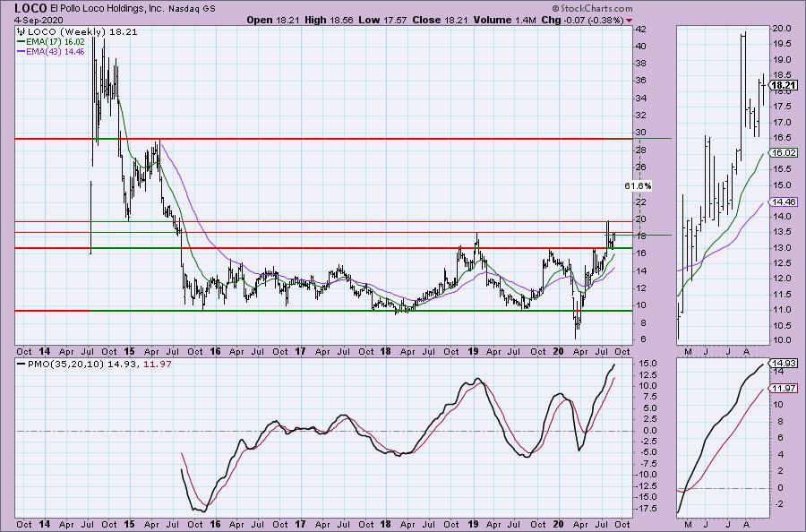Click the 4-Sep-2020 date label
Image resolution: width=806 pixels, height=532 pixels.
39,20
